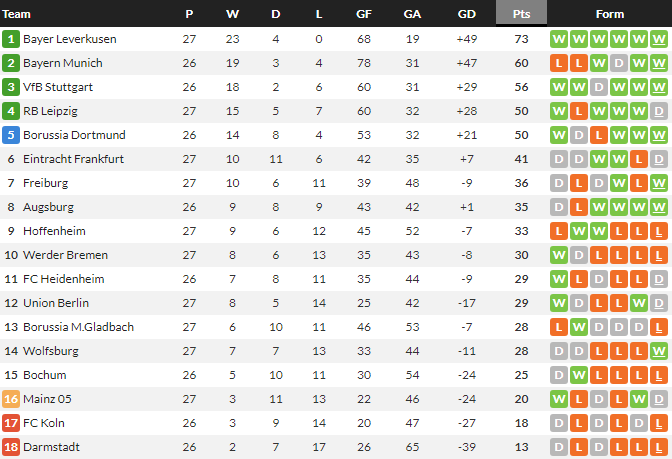
Task: Click Bayer Leverkusen's 73 points value
Action: coord(521,39)
